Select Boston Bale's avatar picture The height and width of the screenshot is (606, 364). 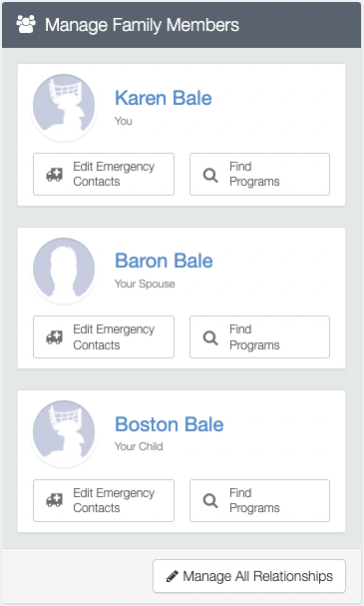[64, 432]
